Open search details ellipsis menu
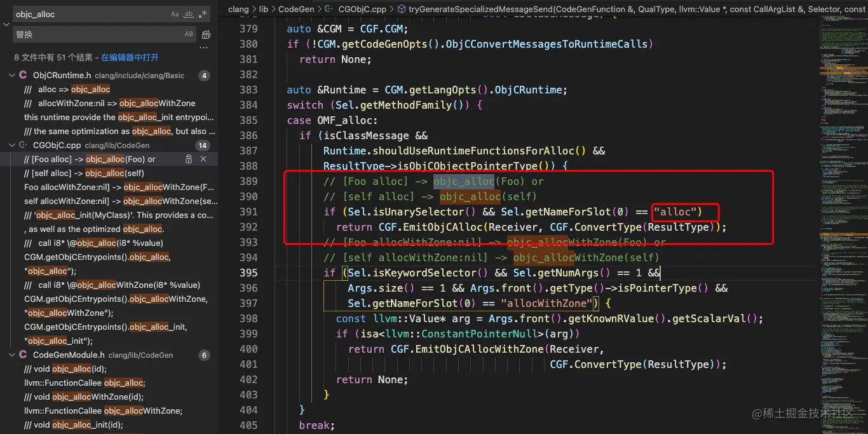Image resolution: width=868 pixels, height=434 pixels. tap(204, 48)
